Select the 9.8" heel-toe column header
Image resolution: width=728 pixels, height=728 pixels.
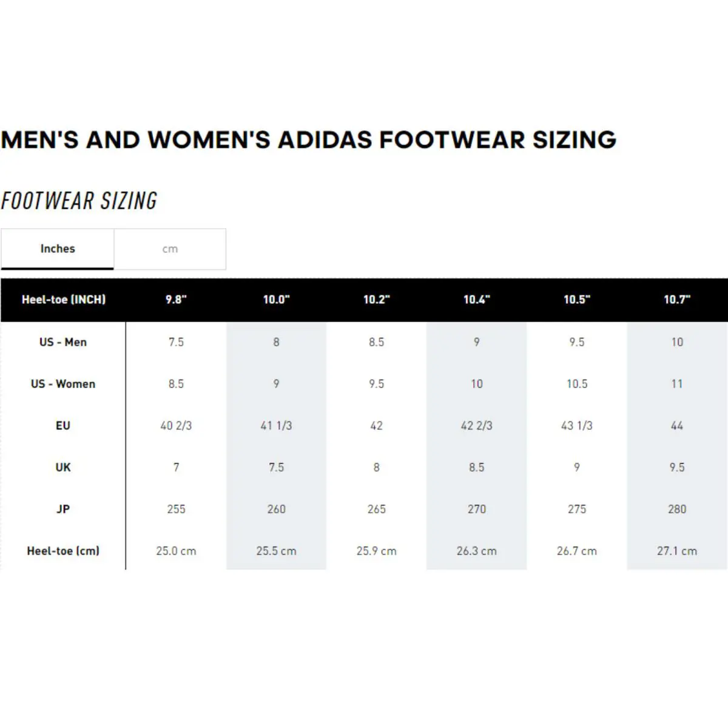(x=176, y=300)
